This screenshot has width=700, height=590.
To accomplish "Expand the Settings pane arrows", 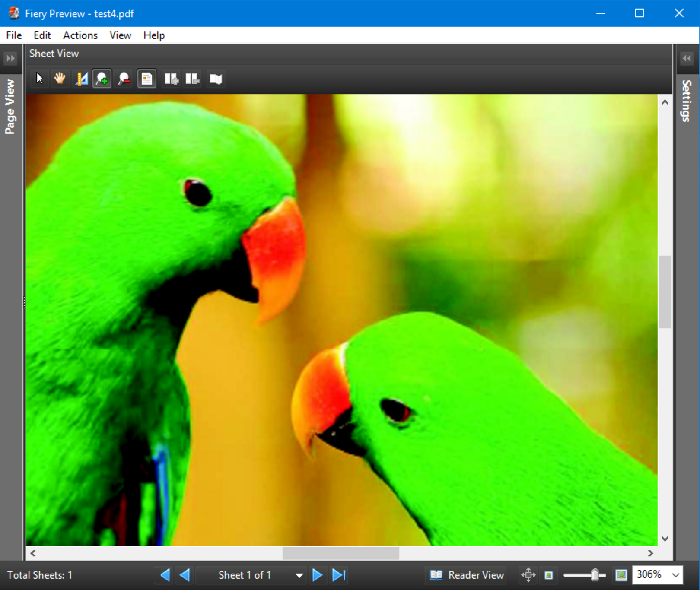I will point(687,58).
